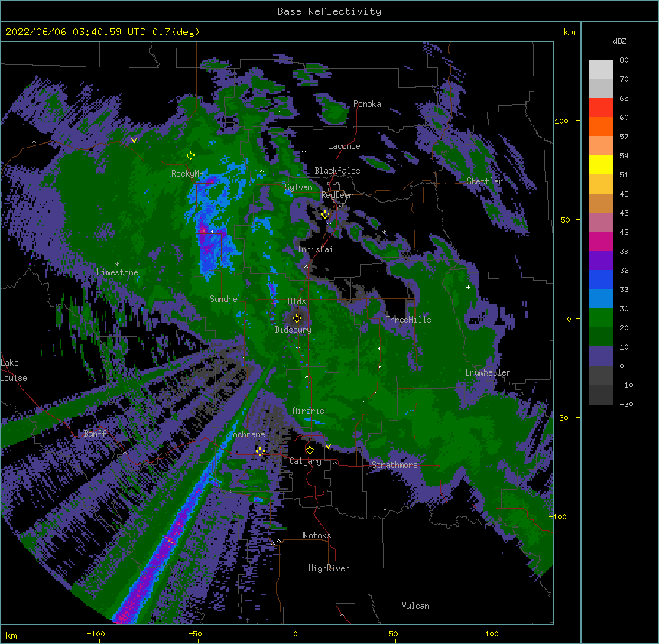The image size is (659, 644).
Task: Click the 33 value on dBZ legend
Action: [x=624, y=290]
